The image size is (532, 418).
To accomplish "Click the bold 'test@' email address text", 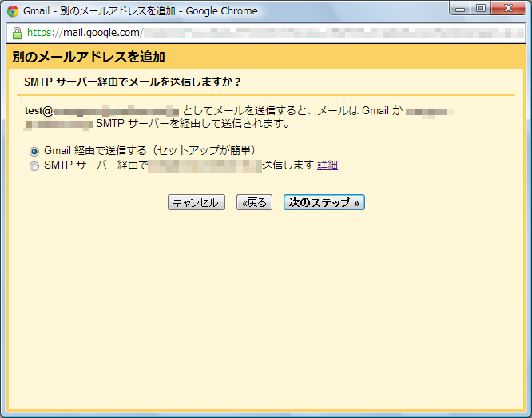I will click(38, 111).
